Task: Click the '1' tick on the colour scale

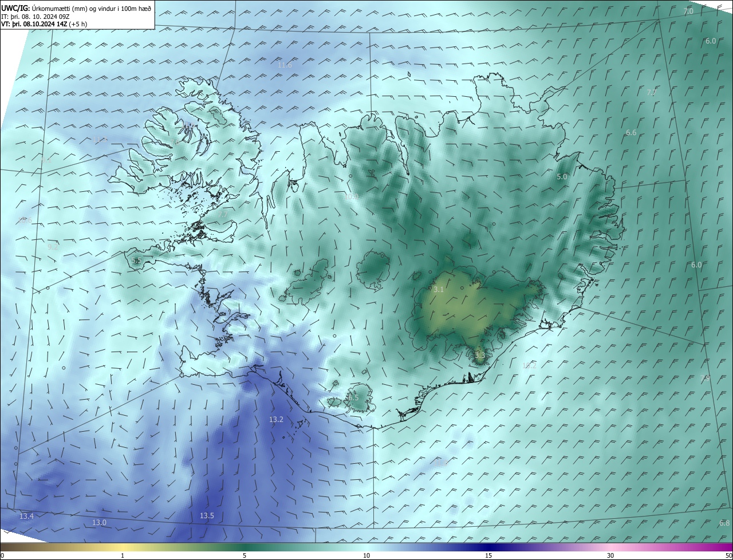Action: 123,555
